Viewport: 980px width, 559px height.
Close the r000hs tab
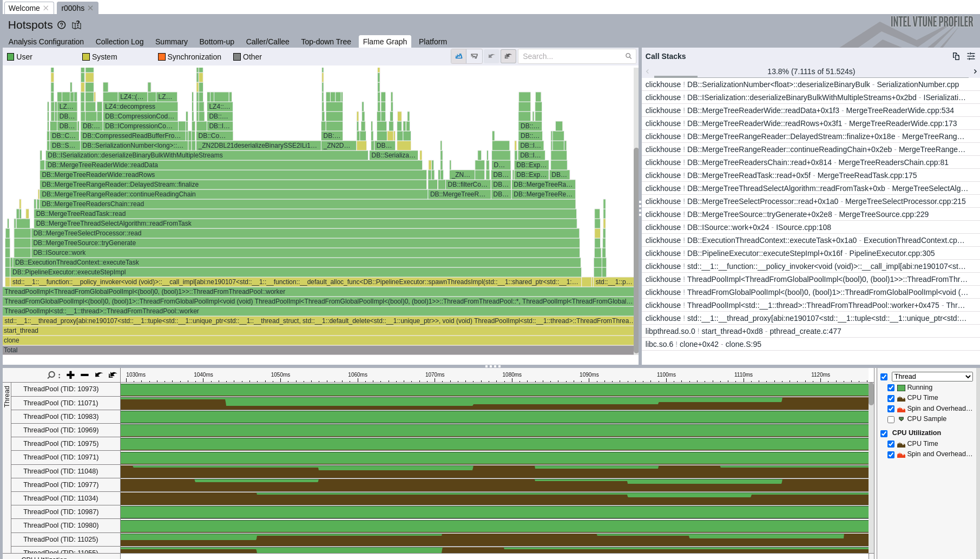pos(90,8)
